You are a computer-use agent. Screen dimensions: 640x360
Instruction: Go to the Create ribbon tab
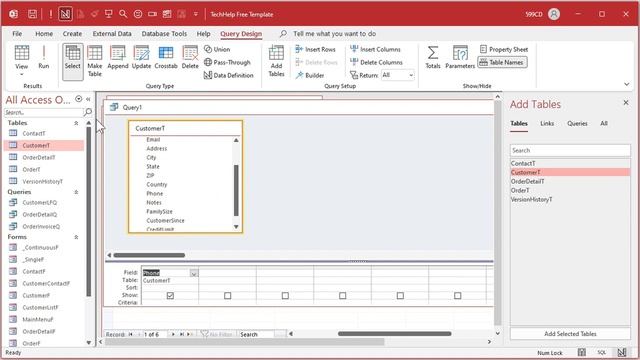[72, 33]
